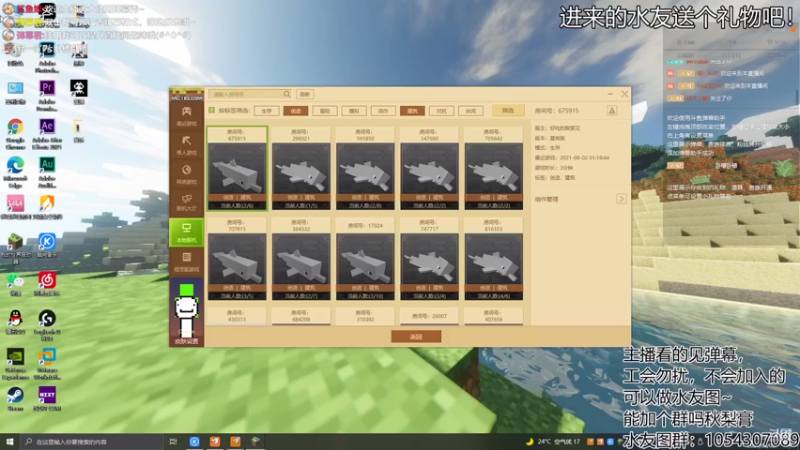Image resolution: width=800 pixels, height=450 pixels.
Task: Toggle the 建筑 building tag filter
Action: (412, 111)
